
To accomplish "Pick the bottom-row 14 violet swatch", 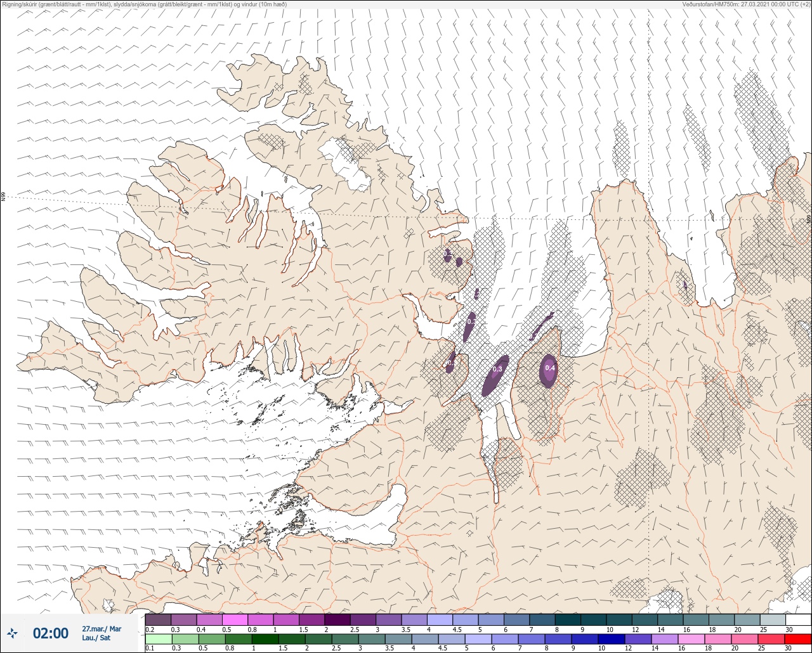I will click(x=665, y=639).
